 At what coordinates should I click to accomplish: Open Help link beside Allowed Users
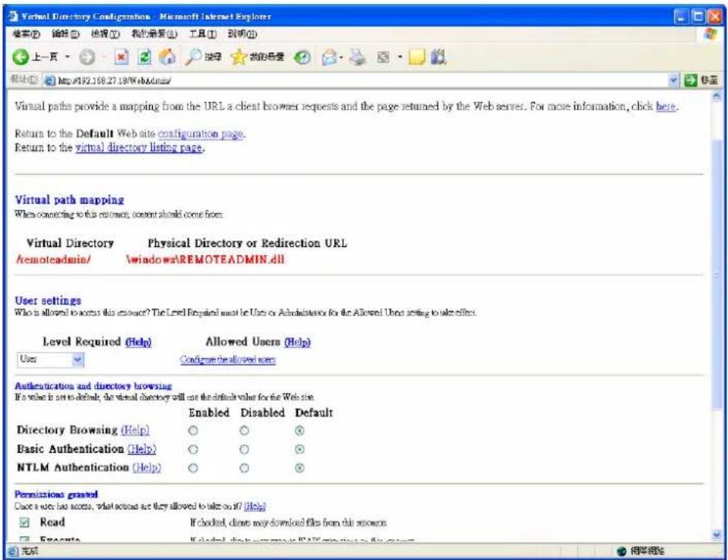[297, 342]
